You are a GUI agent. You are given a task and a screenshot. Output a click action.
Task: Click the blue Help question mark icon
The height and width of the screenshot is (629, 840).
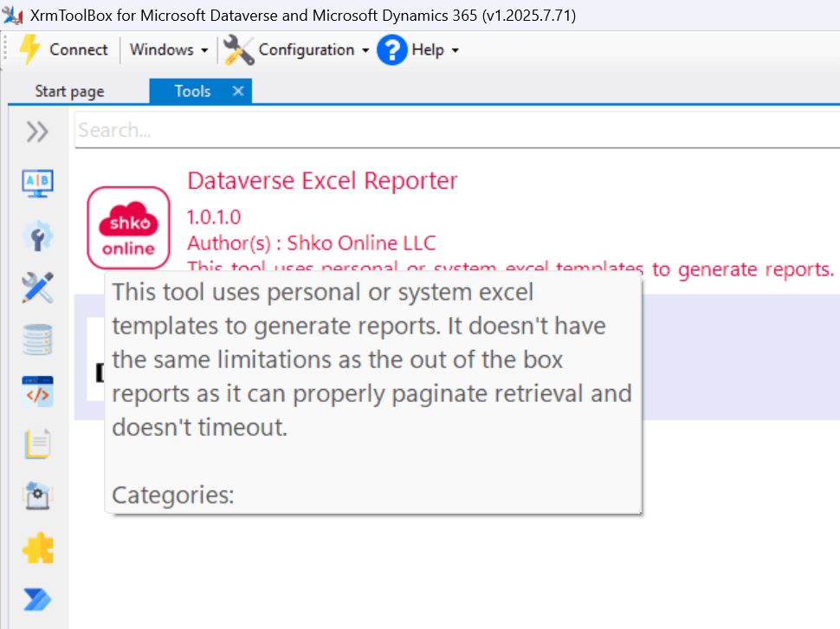392,50
